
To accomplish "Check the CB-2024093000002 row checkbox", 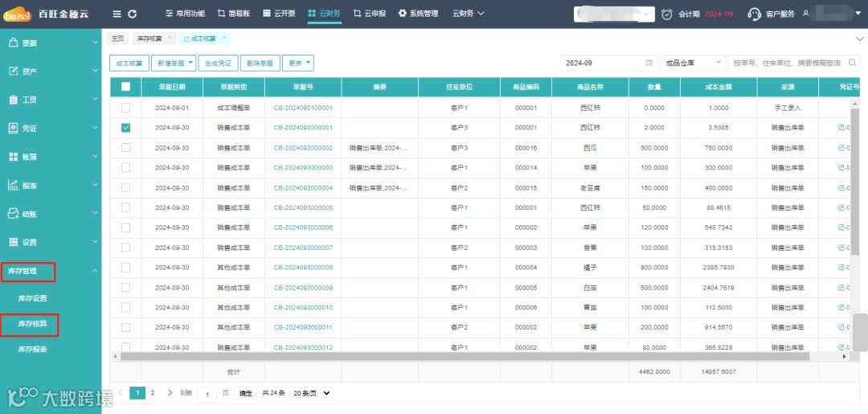I will [125, 147].
